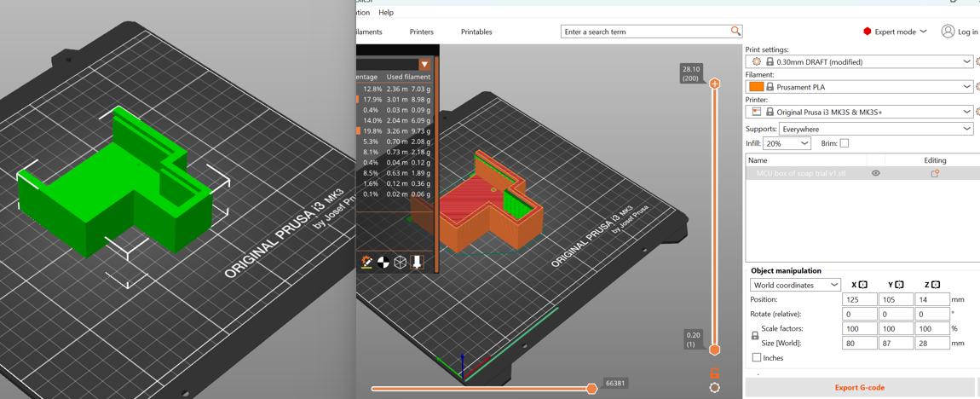
Task: Click the center of gravity icon in legend
Action: click(383, 262)
